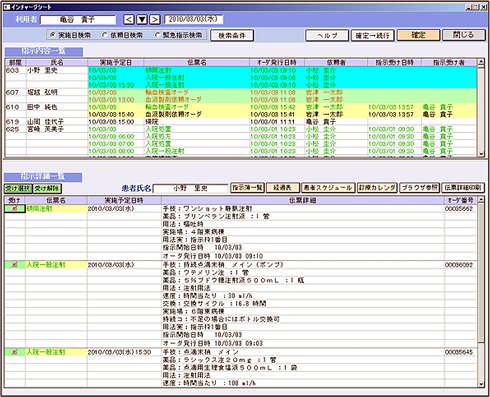Open the 指示簿一覧 view
Image resolution: width=490 pixels, height=397 pixels.
[x=248, y=188]
